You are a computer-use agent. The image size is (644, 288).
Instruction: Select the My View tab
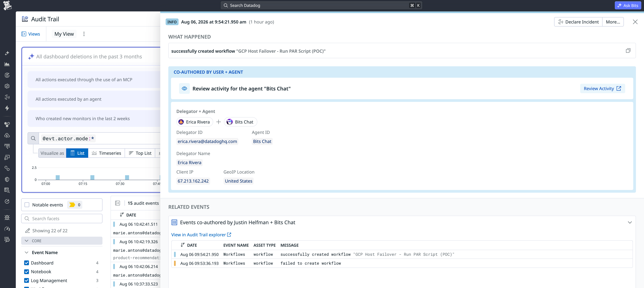pyautogui.click(x=64, y=34)
